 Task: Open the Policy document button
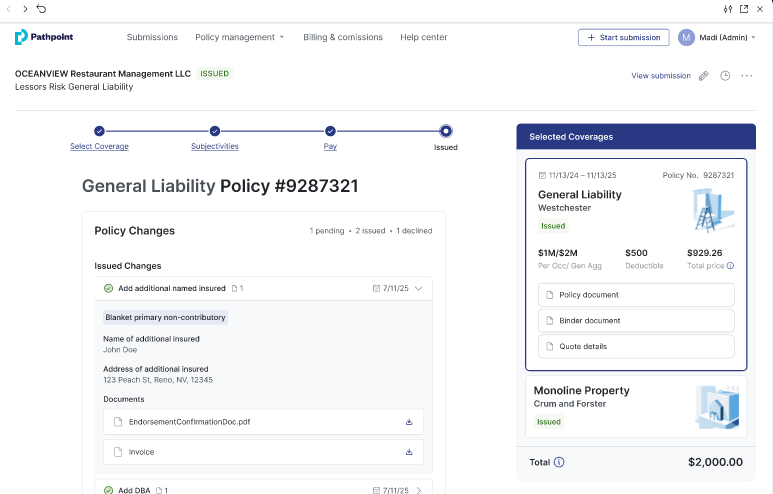coord(636,295)
